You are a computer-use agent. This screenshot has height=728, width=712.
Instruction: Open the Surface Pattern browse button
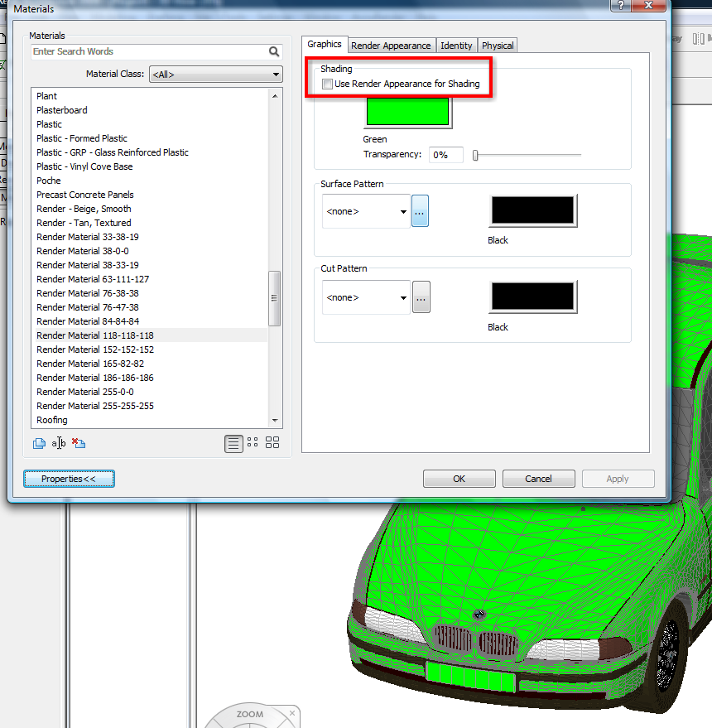[420, 211]
